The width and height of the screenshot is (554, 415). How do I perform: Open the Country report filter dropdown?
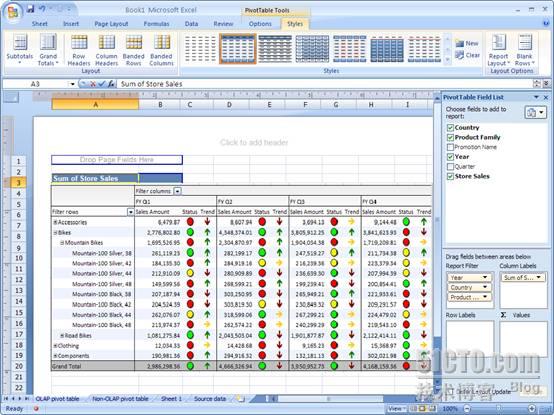[485, 287]
